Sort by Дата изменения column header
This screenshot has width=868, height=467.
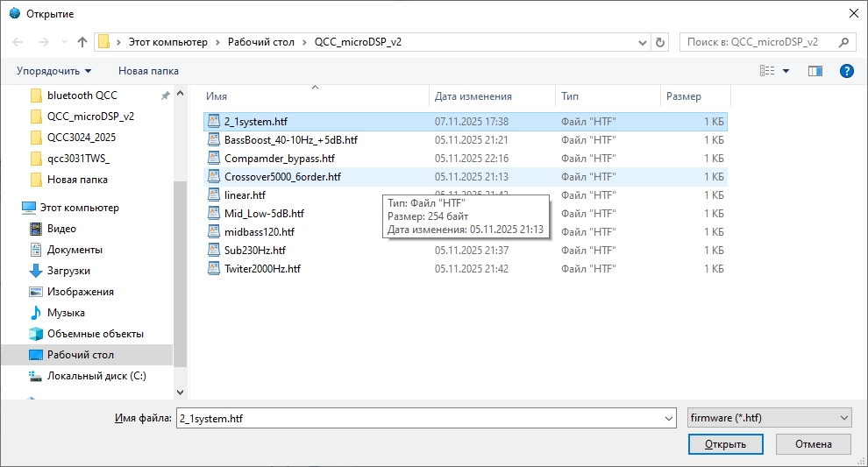coord(473,96)
